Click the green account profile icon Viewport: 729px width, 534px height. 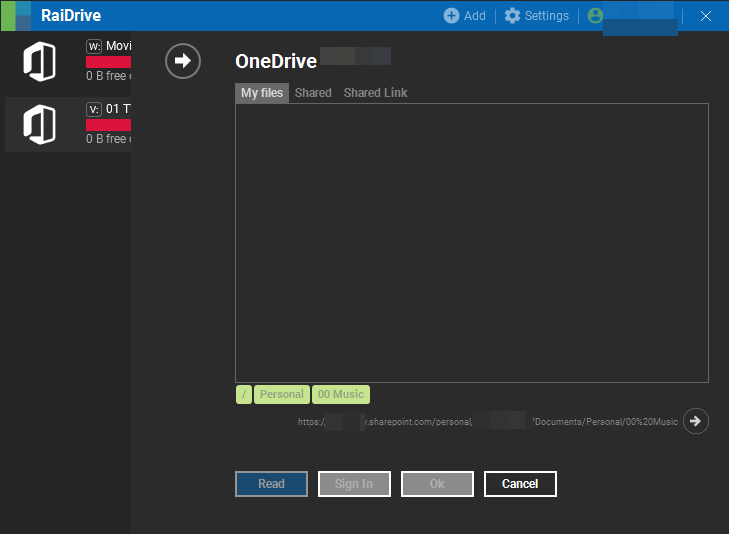pyautogui.click(x=596, y=16)
